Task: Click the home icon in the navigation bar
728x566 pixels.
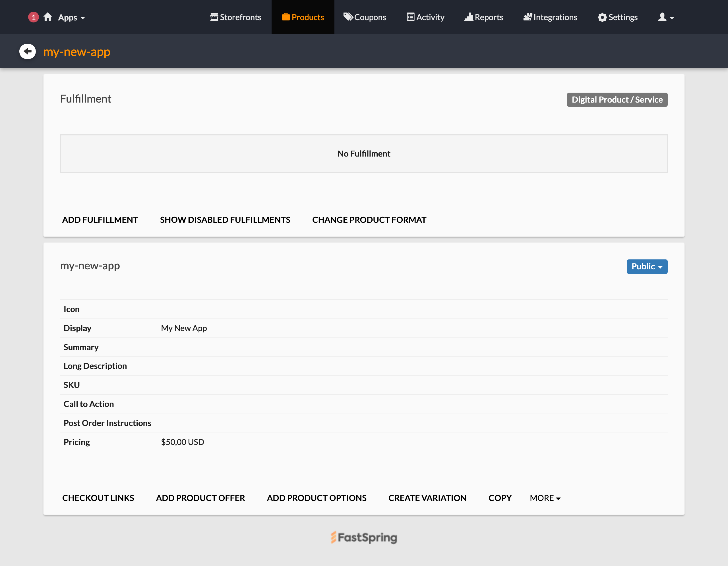Action: [x=47, y=17]
